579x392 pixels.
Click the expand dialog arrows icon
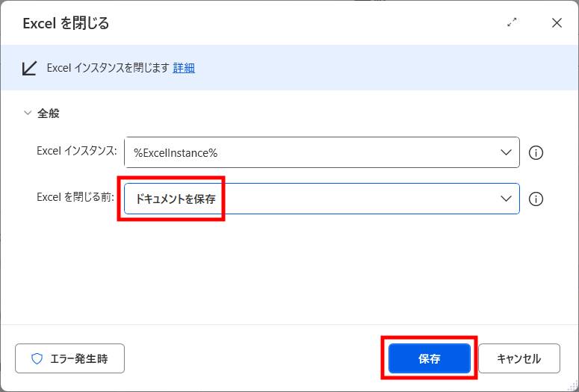pos(512,22)
